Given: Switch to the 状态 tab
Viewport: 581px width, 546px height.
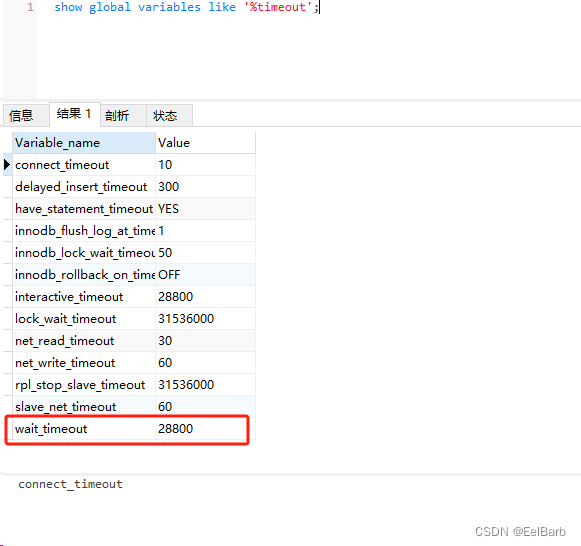Looking at the screenshot, I should coord(169,116).
